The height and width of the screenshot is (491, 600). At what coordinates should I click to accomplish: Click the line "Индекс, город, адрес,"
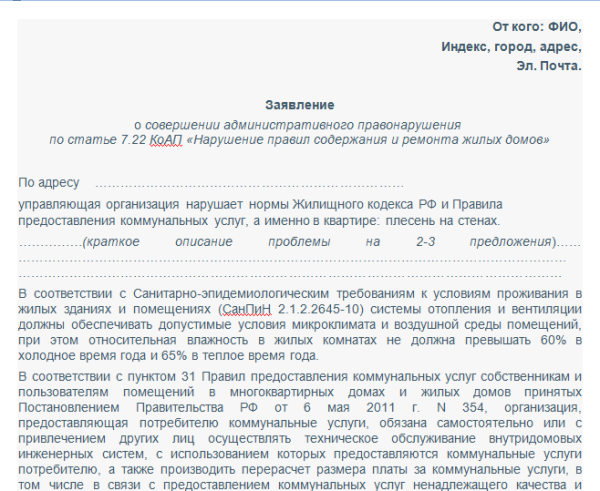[x=511, y=47]
